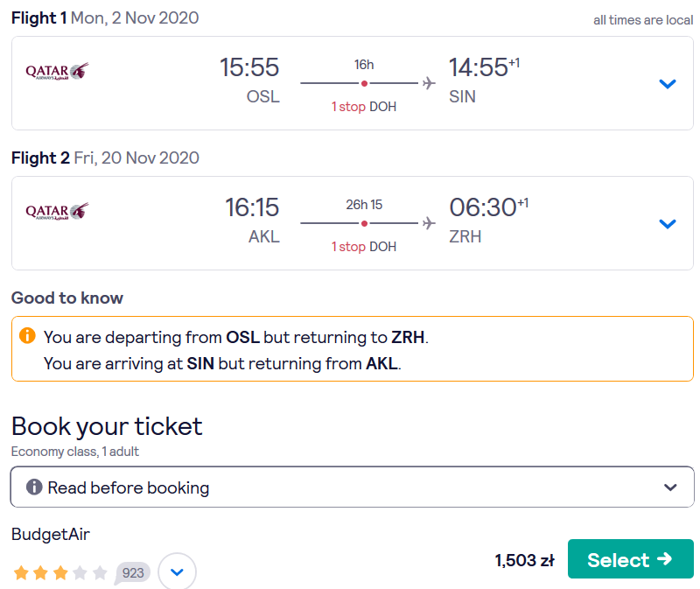Click the BudgetAir provider name
Screen dimensions: 700x589
tap(51, 534)
